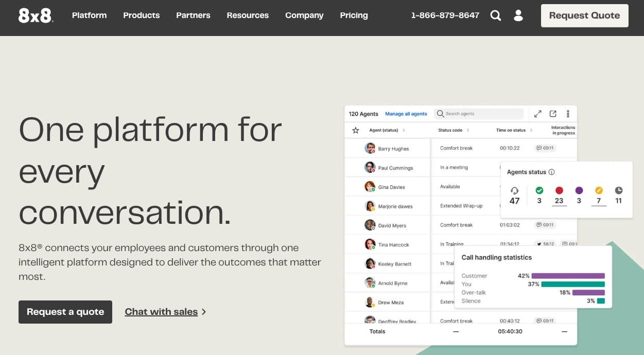Select the Extended Wrap-up status cell
Image resolution: width=644 pixels, height=355 pixels.
pos(461,206)
